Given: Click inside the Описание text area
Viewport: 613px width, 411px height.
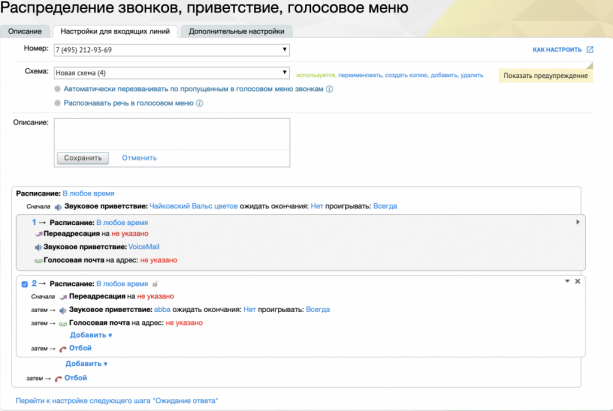Looking at the screenshot, I should click(172, 134).
